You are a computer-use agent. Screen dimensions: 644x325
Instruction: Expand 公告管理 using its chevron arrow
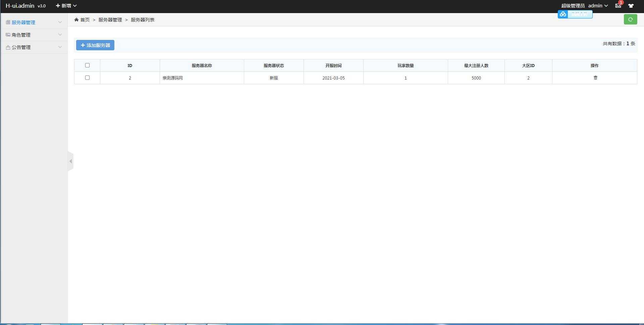coord(60,47)
